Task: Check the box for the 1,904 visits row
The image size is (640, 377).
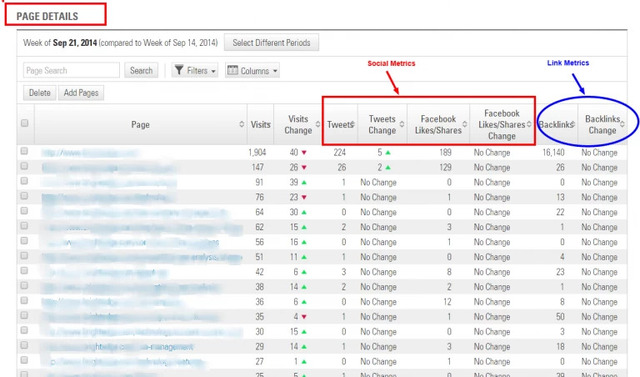Action: (24, 151)
